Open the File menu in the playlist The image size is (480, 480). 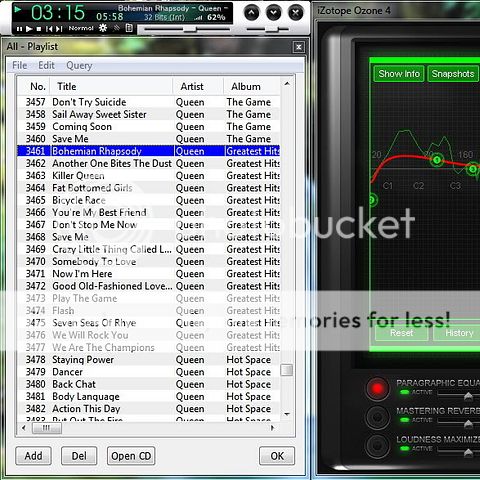(20, 65)
